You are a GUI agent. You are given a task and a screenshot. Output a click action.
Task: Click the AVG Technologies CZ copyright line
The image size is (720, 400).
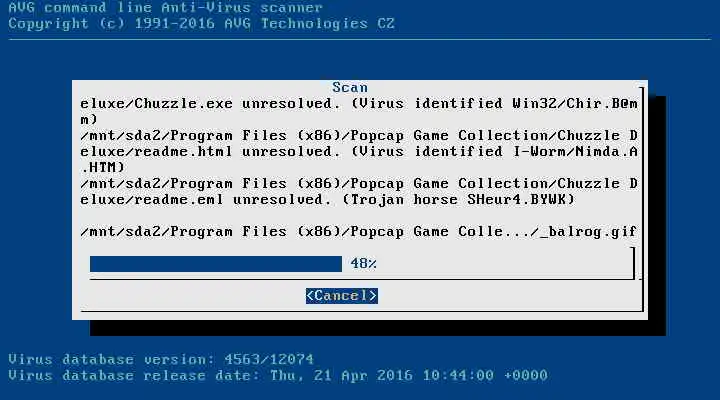point(201,23)
